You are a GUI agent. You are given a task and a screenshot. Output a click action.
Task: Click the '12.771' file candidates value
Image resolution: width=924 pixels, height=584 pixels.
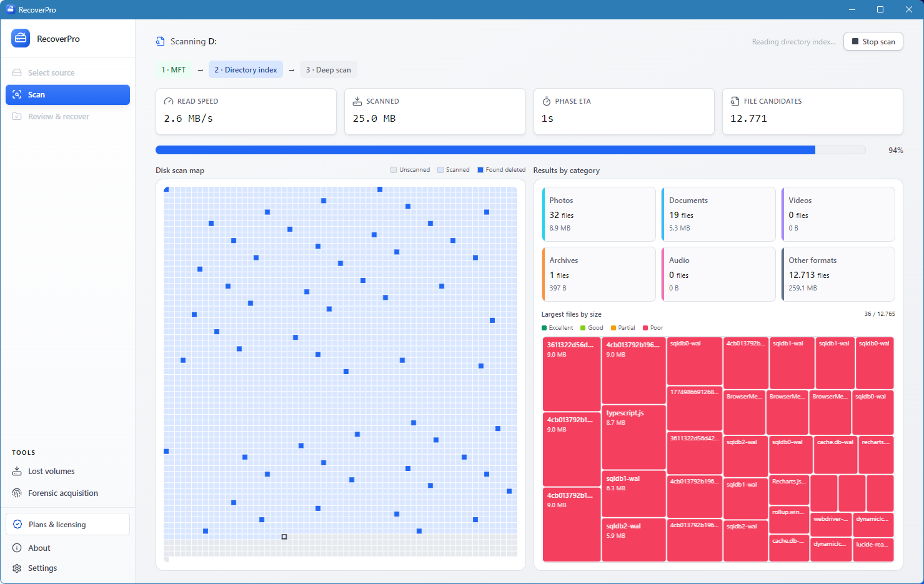(748, 119)
